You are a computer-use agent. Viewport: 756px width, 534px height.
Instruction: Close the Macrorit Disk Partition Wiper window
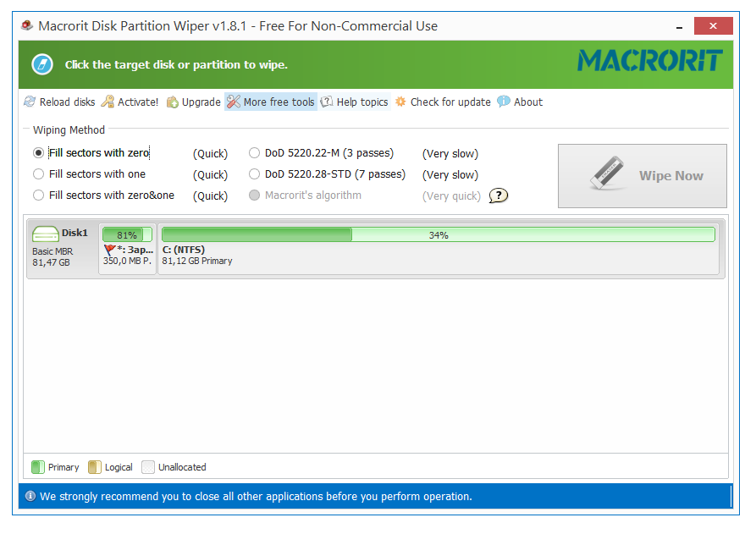tap(713, 26)
